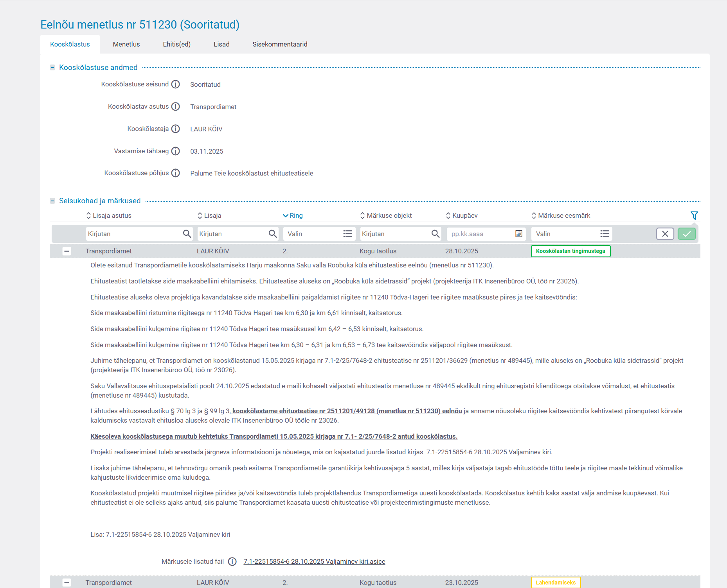The height and width of the screenshot is (588, 727).
Task: Click info icon beside Kooskõlastav asutus
Action: [x=176, y=107]
